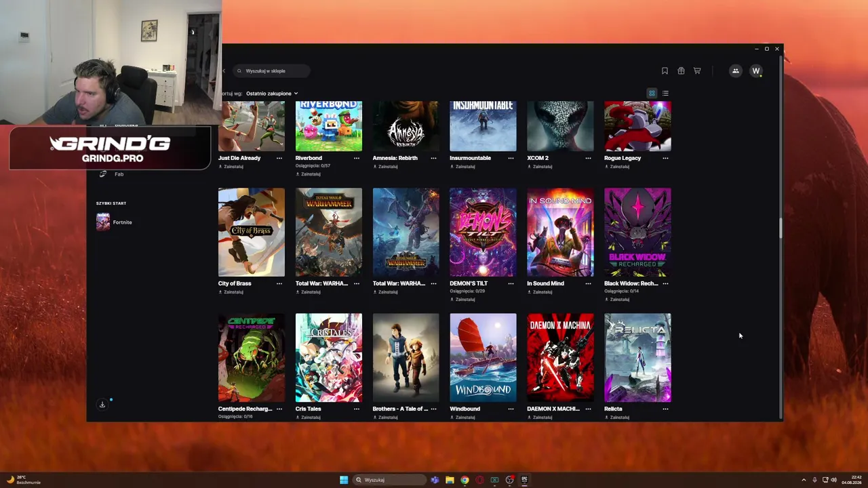Viewport: 868px width, 488px height.
Task: Click Zainstaluj under In Sound Mind
Action: click(540, 292)
